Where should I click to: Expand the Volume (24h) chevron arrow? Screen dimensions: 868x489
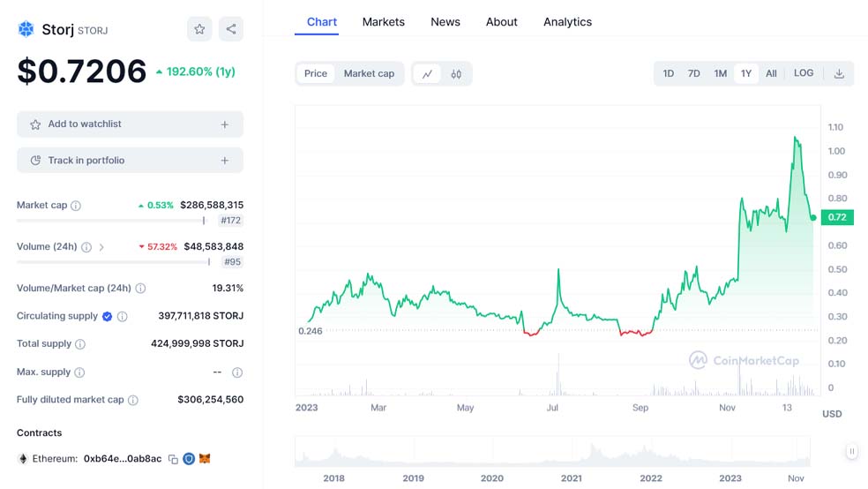101,247
